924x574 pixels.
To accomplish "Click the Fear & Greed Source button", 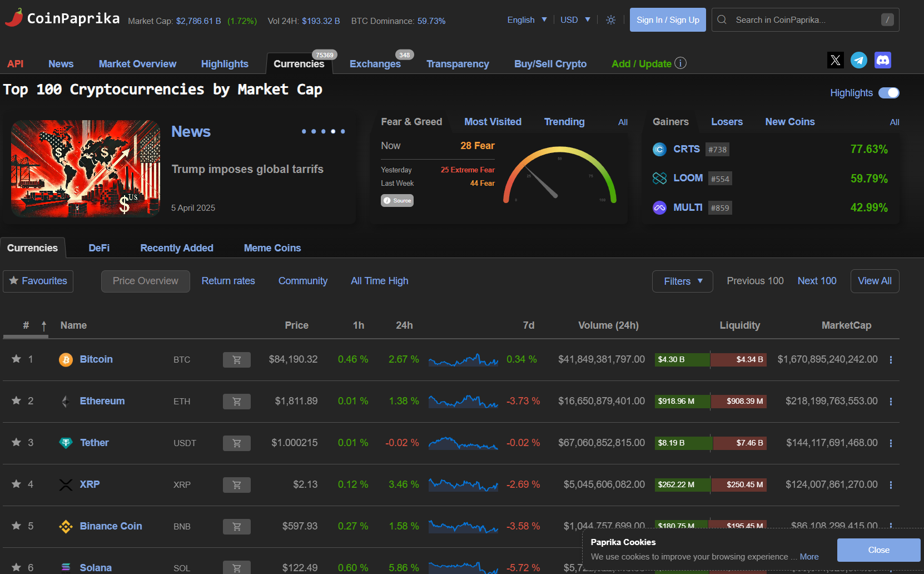I will pos(397,201).
